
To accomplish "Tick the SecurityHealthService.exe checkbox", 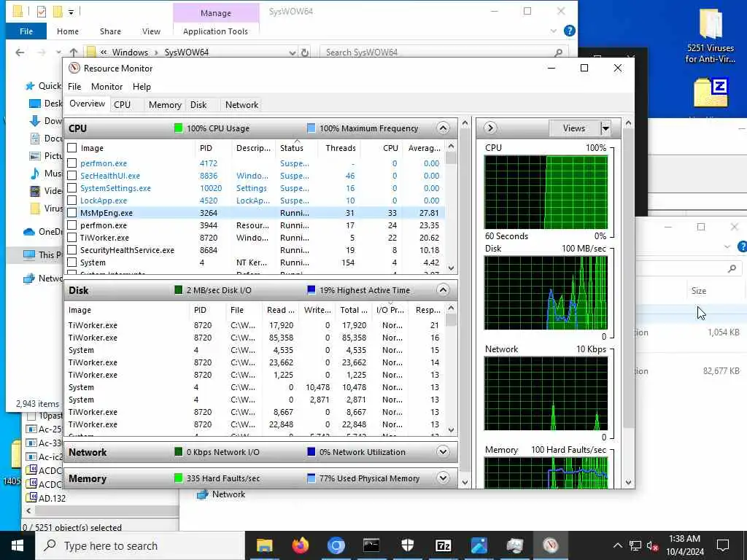I will (x=72, y=250).
